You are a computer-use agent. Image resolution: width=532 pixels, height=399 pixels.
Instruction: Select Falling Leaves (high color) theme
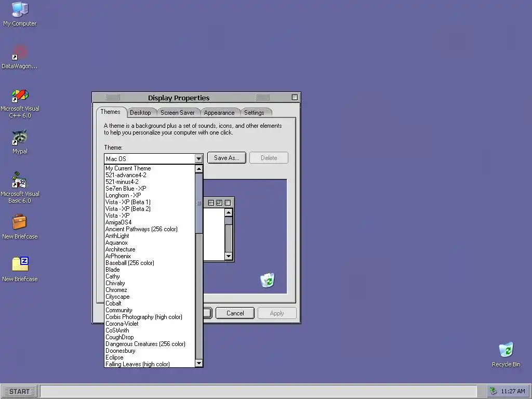point(150,364)
